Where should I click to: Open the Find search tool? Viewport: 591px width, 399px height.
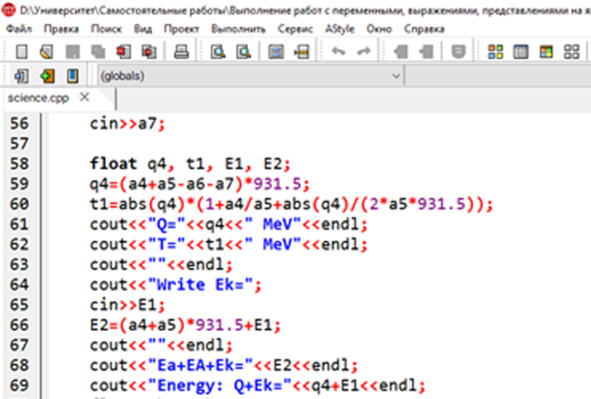[x=218, y=52]
